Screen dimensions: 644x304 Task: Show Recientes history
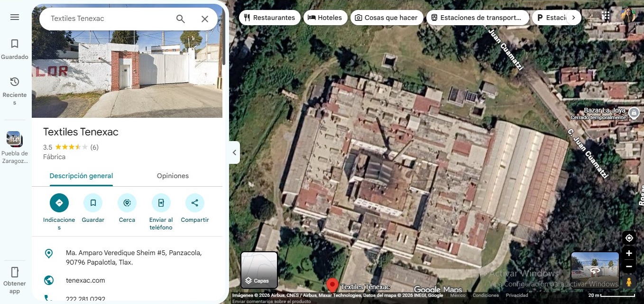point(15,90)
